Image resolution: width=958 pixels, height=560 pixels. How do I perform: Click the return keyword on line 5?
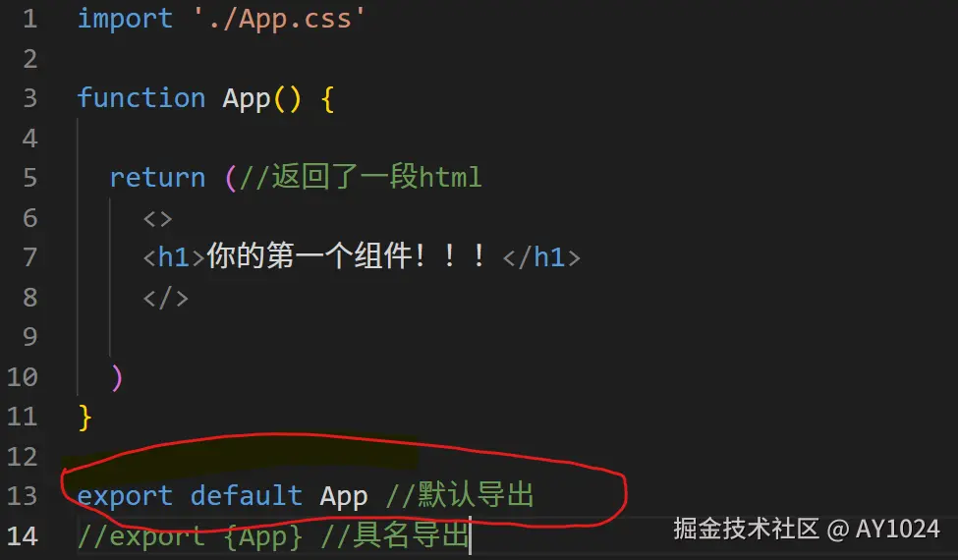[x=157, y=178]
